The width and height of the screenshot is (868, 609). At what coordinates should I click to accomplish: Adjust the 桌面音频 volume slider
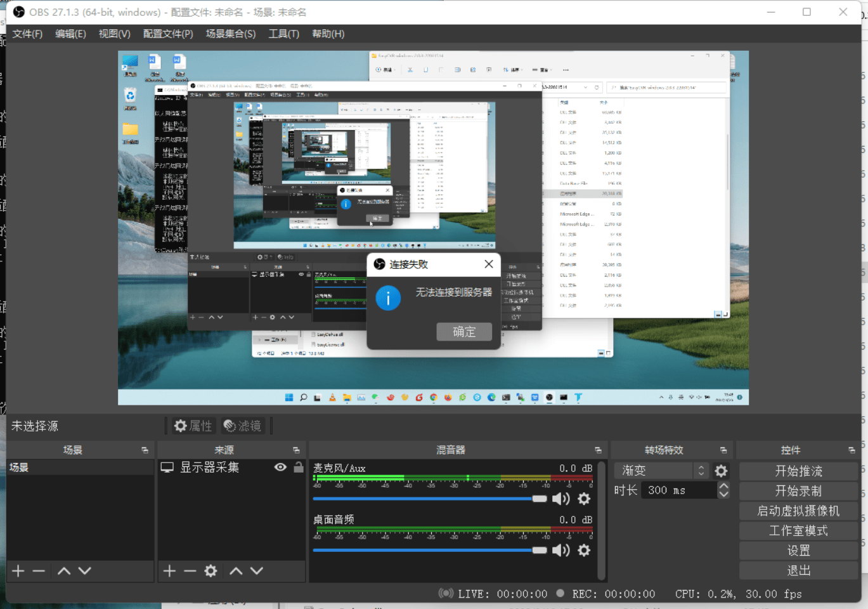point(430,550)
